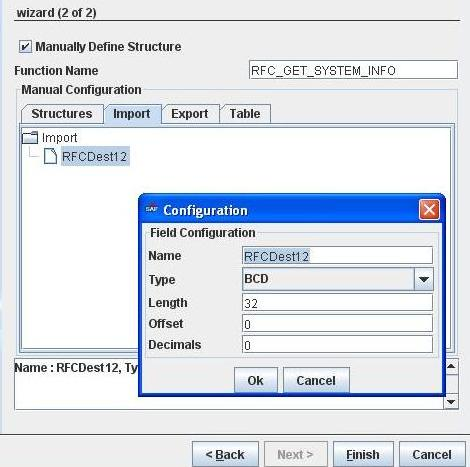Select the BCD type combo box
The height and width of the screenshot is (467, 470).
338,279
